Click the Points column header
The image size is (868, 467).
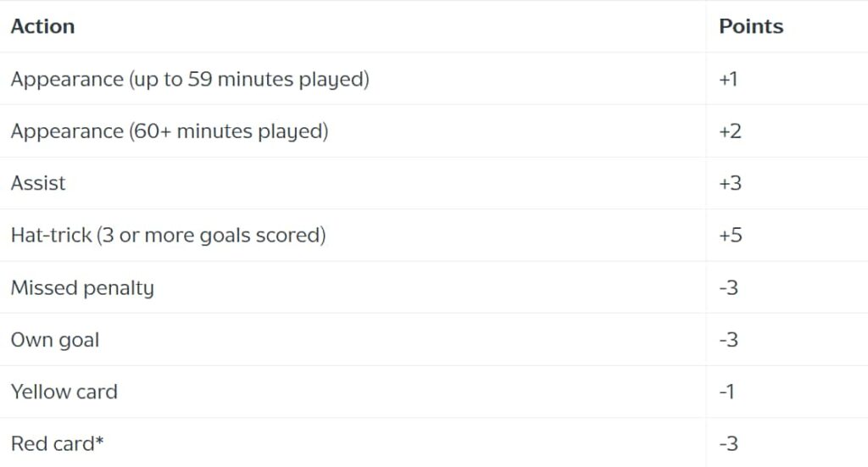click(x=751, y=26)
